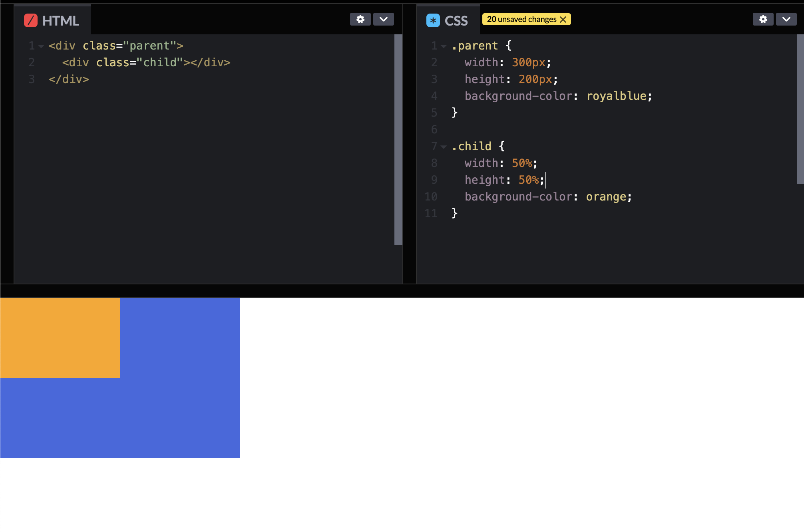Click the blue CSS asterisk icon
The width and height of the screenshot is (804, 532).
433,20
